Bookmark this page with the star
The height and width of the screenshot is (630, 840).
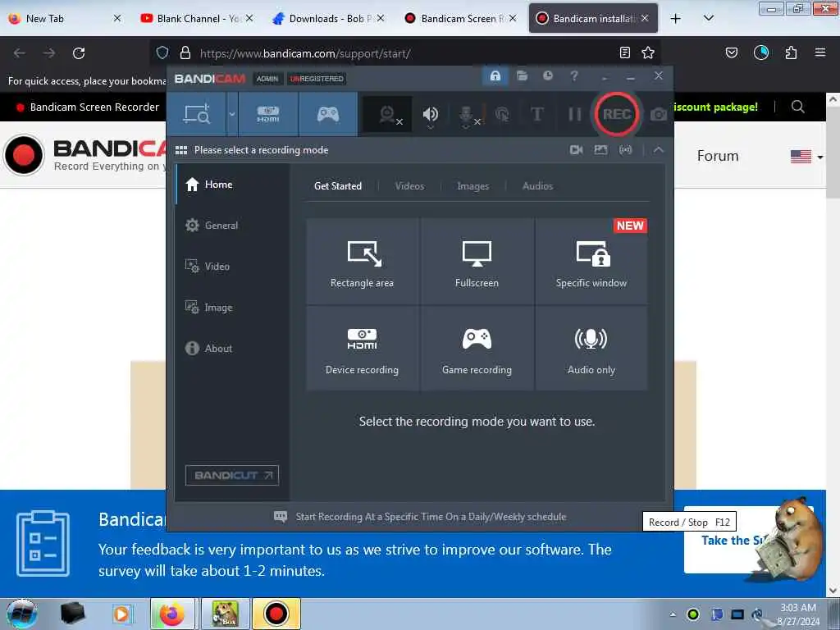click(x=648, y=52)
